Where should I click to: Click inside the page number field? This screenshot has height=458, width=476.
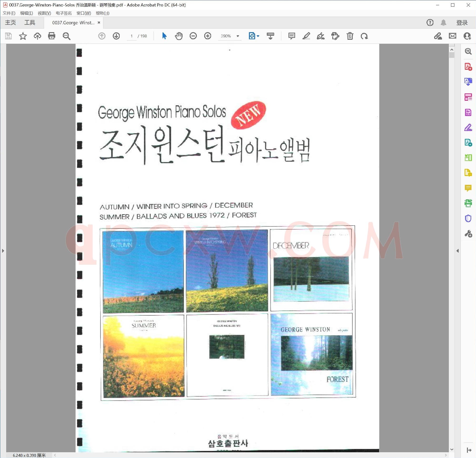point(132,36)
